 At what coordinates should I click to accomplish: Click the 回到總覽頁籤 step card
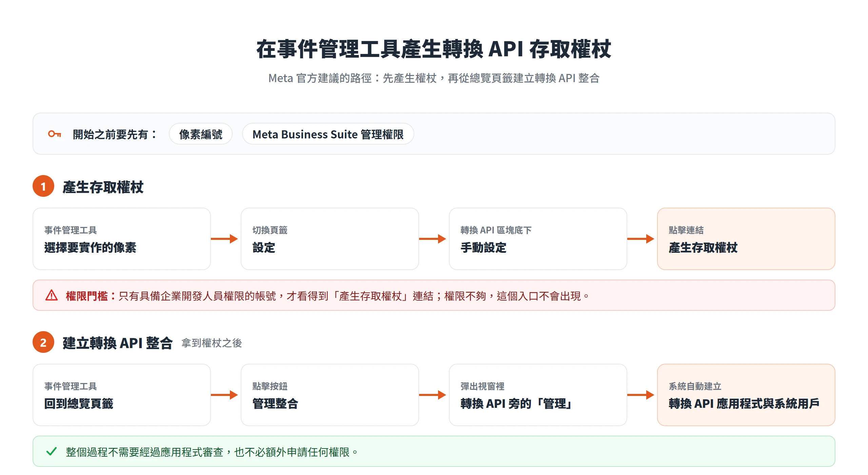tap(122, 395)
